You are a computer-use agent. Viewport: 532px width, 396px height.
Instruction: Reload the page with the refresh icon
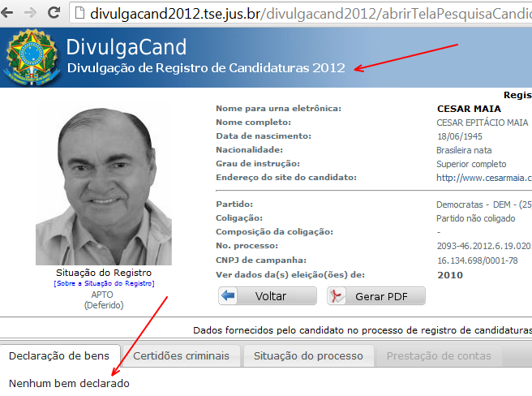coord(54,12)
